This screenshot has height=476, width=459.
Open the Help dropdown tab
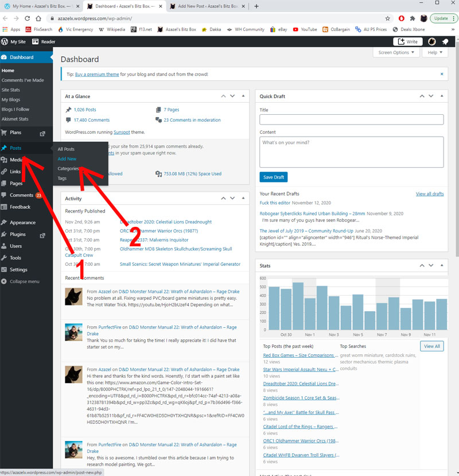coord(434,53)
